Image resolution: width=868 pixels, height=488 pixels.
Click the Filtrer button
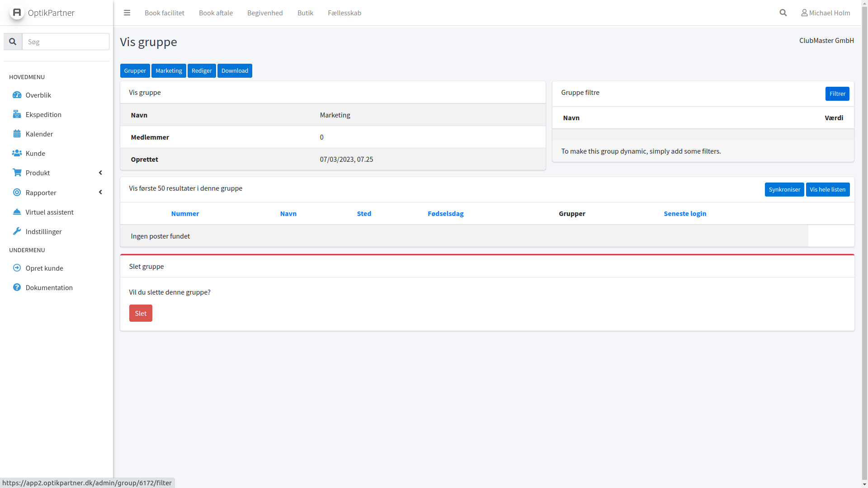837,94
